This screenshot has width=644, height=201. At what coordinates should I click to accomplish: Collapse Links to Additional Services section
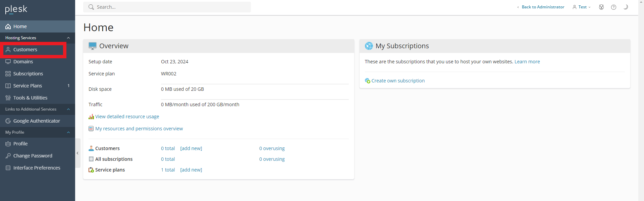68,109
